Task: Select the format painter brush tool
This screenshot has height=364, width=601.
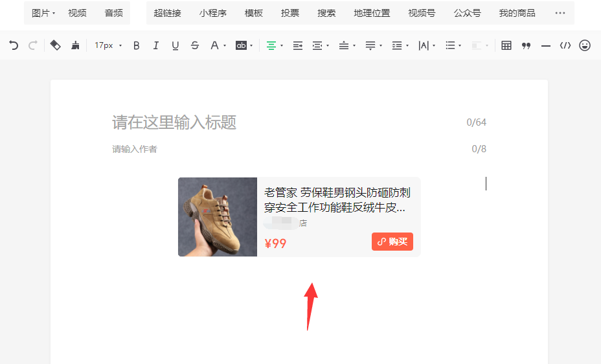Action: (x=75, y=45)
